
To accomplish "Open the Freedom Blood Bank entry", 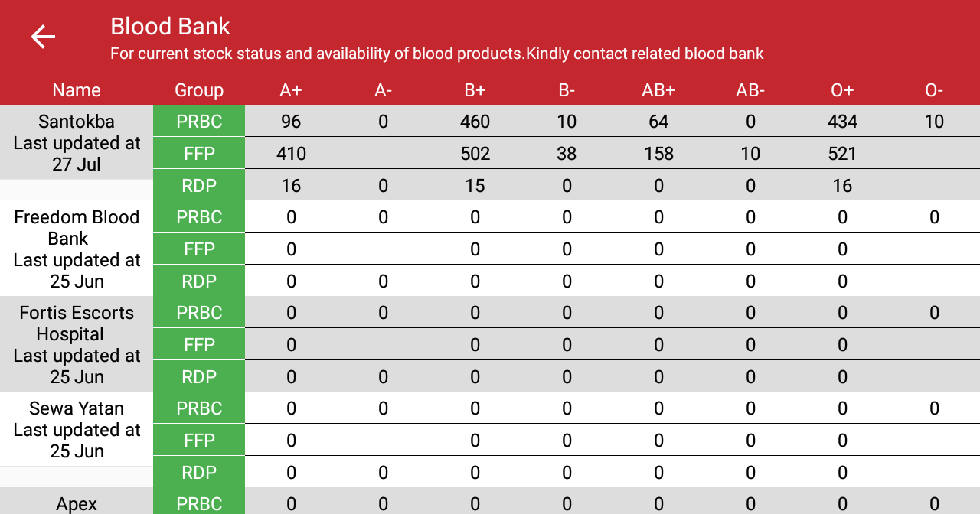I will click(x=77, y=249).
